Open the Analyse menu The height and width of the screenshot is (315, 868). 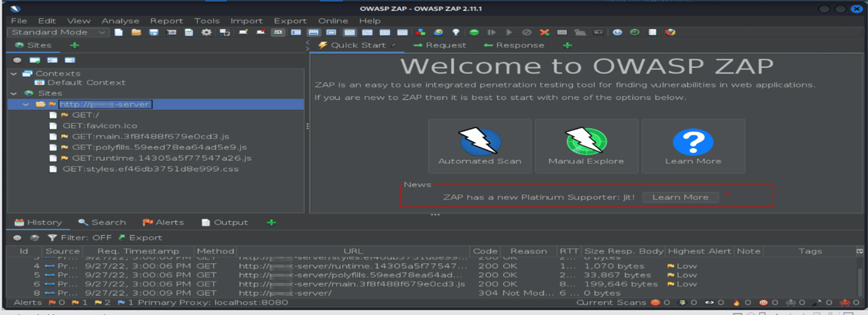click(120, 21)
